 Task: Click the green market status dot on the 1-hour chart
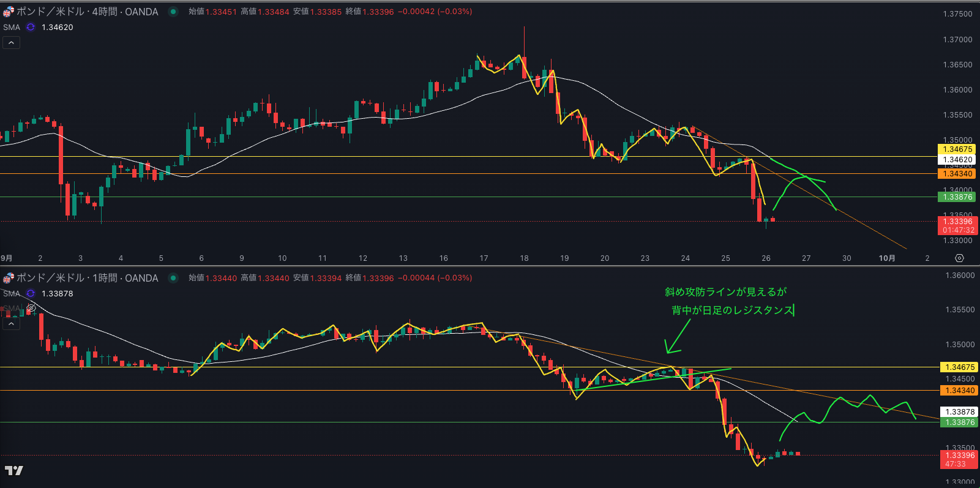(x=173, y=278)
